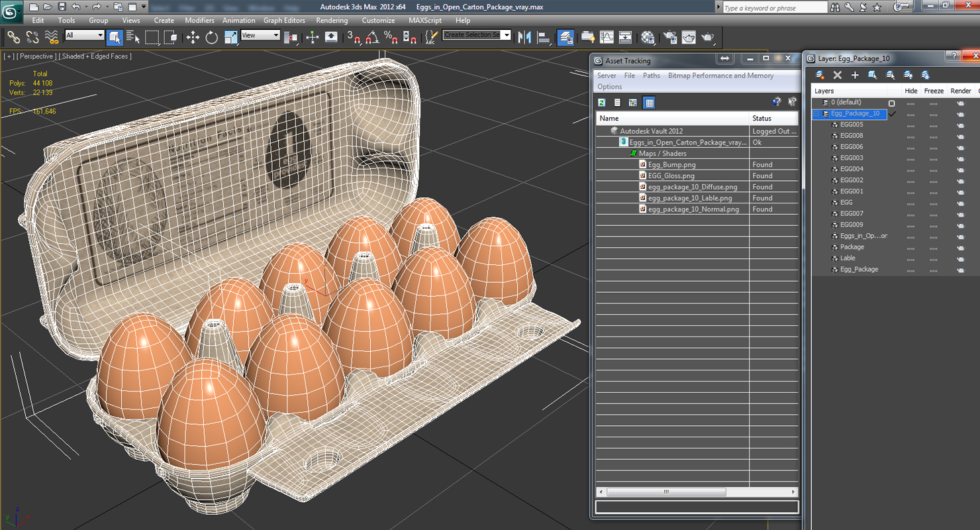Open Rendered Frame Window icon

coord(689,38)
